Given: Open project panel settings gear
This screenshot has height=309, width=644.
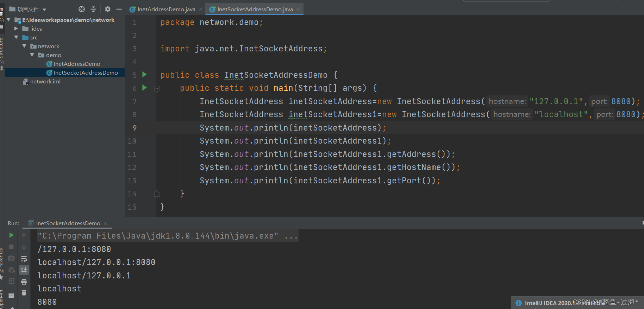Looking at the screenshot, I should coord(108,9).
